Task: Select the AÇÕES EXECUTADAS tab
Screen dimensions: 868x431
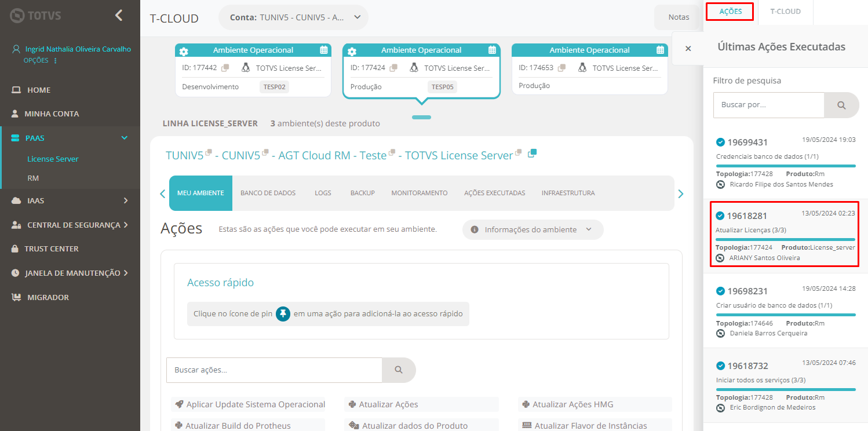Action: click(495, 193)
